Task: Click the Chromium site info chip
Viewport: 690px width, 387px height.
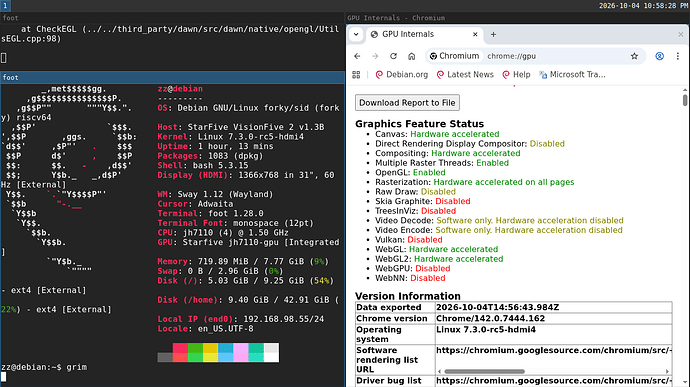Action: coord(455,56)
